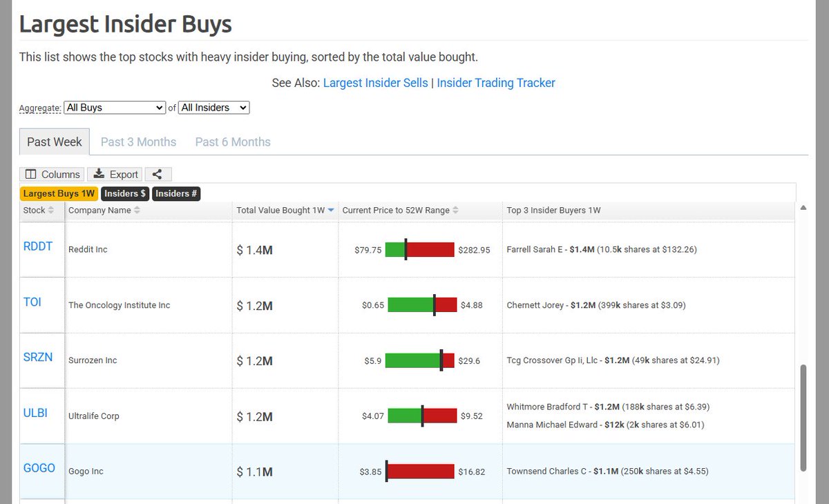The width and height of the screenshot is (829, 504).
Task: Click Reddit's 52-week high $282.95
Action: pos(474,250)
